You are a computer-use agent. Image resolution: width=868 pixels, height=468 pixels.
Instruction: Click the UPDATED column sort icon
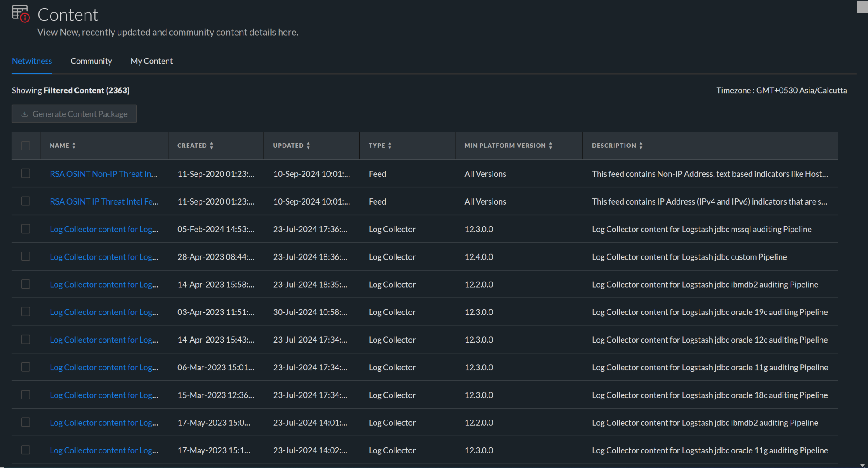[x=309, y=146]
